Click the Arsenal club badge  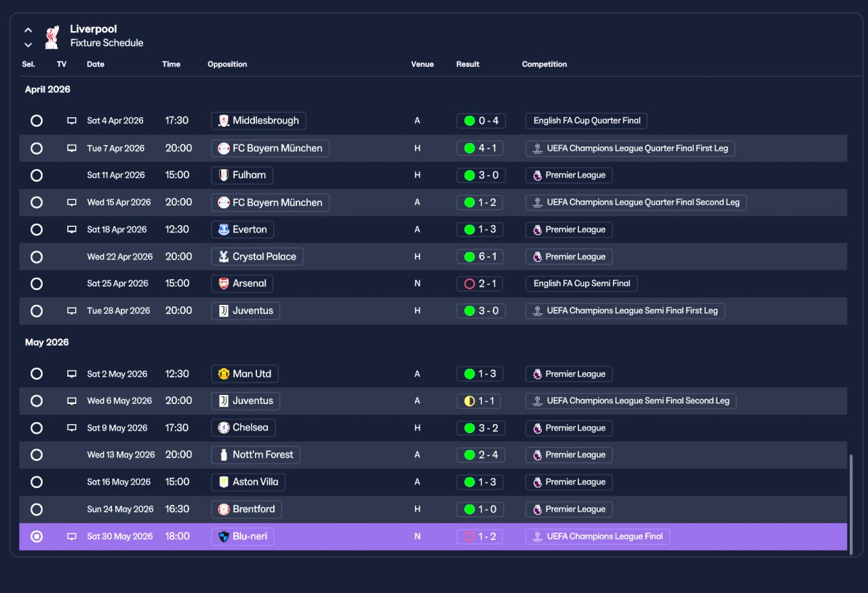click(224, 283)
